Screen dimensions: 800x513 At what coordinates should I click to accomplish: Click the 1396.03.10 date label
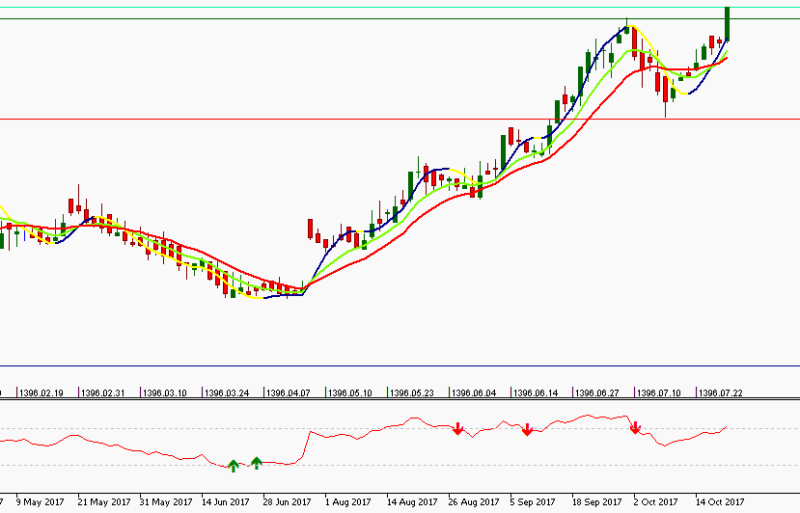click(164, 393)
